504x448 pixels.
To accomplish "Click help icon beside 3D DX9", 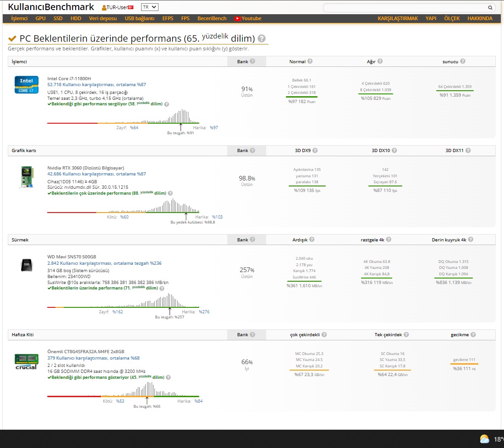I will coord(315,150).
